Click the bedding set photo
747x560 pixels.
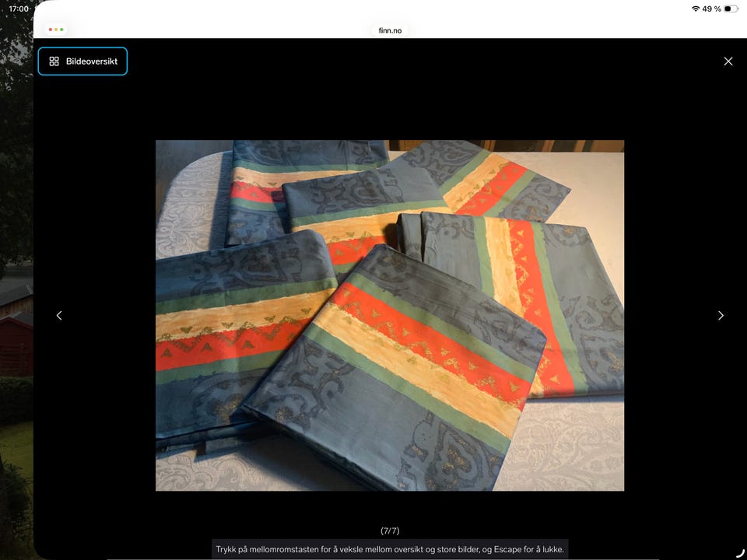(x=390, y=315)
